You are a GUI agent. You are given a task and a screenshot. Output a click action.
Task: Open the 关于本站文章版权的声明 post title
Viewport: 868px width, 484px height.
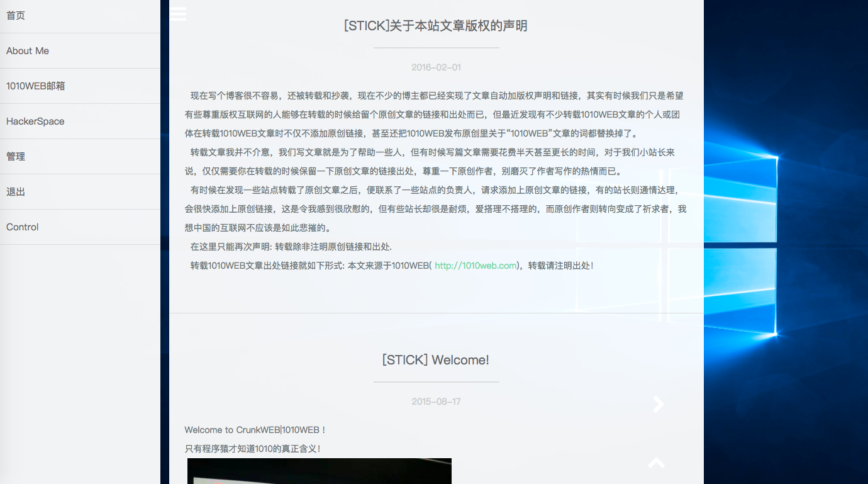435,26
